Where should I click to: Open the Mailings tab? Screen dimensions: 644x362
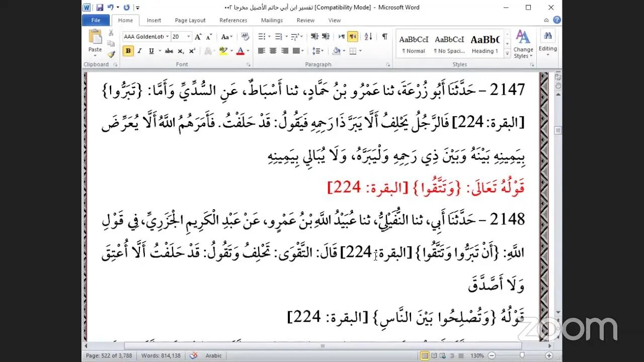click(272, 20)
